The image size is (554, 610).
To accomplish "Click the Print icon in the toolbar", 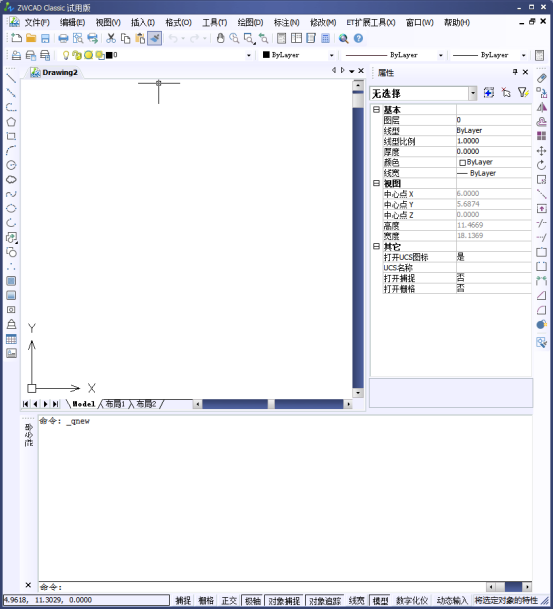I will (63, 38).
